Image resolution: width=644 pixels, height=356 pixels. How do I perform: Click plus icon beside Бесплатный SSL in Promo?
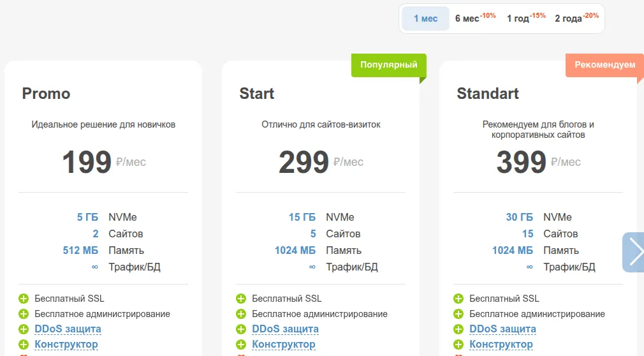(x=24, y=299)
